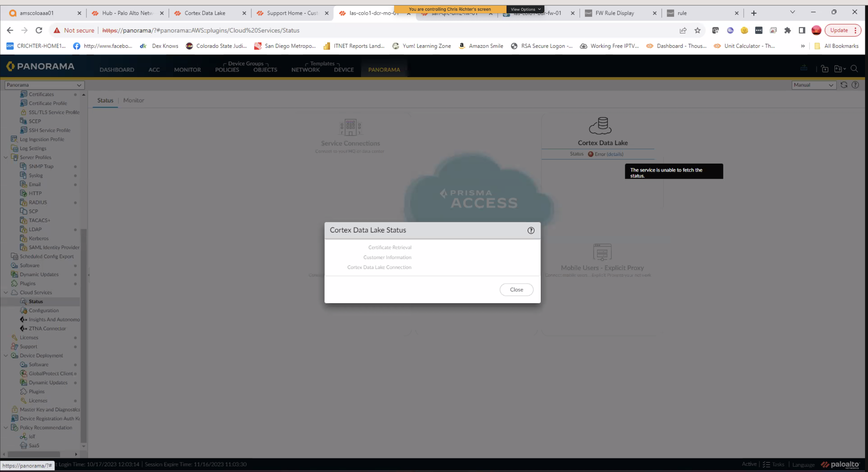868x472 pixels.
Task: Close the Cortex Data Lake Status dialog
Action: point(516,289)
